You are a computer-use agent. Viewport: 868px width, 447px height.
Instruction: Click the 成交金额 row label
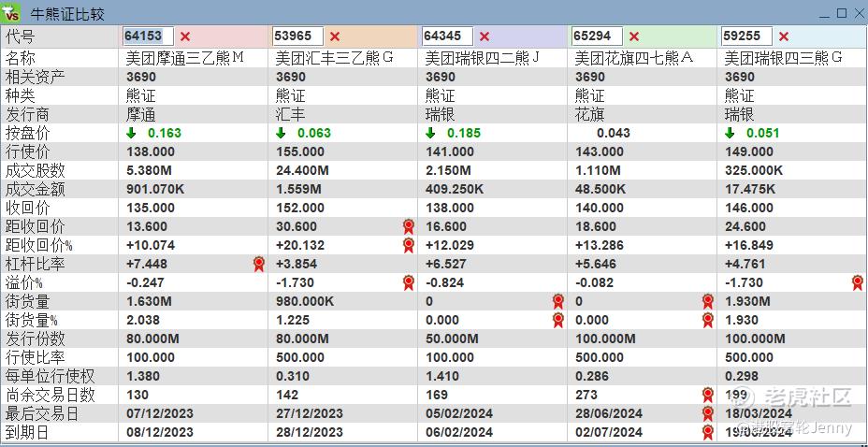point(35,189)
